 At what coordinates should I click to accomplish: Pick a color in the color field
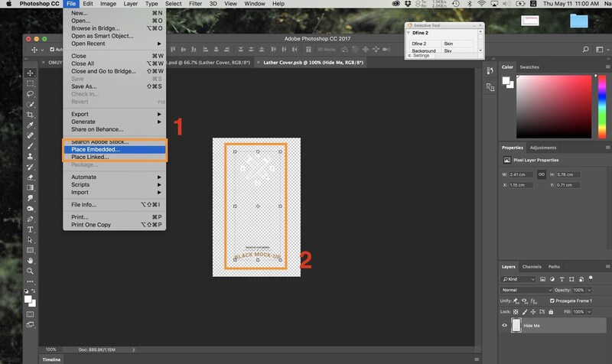(x=554, y=106)
